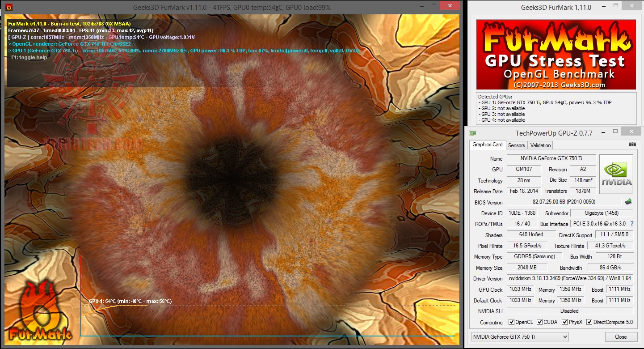This screenshot has height=349, width=644.
Task: Click the BIOS Version field
Action: (564, 202)
